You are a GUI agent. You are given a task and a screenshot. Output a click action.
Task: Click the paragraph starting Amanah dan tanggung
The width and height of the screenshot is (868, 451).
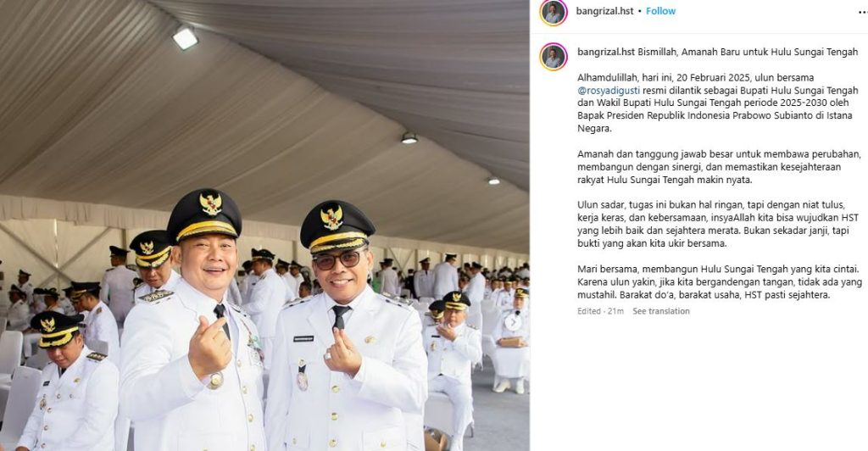tap(719, 166)
